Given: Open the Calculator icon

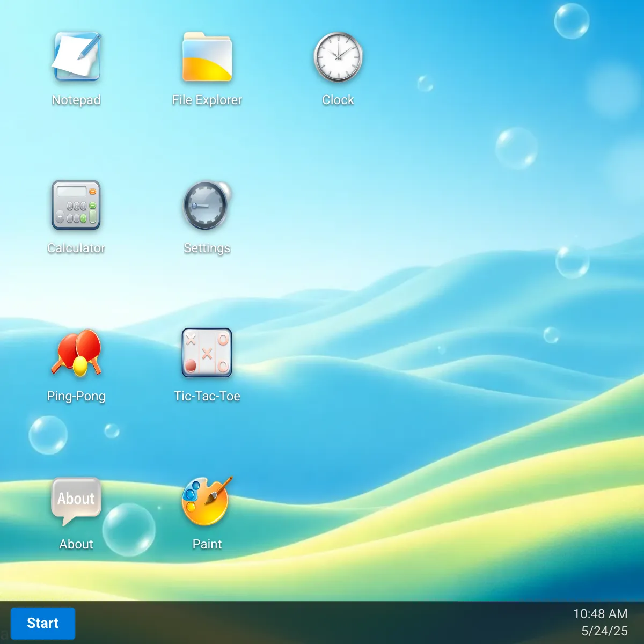Looking at the screenshot, I should [76, 205].
